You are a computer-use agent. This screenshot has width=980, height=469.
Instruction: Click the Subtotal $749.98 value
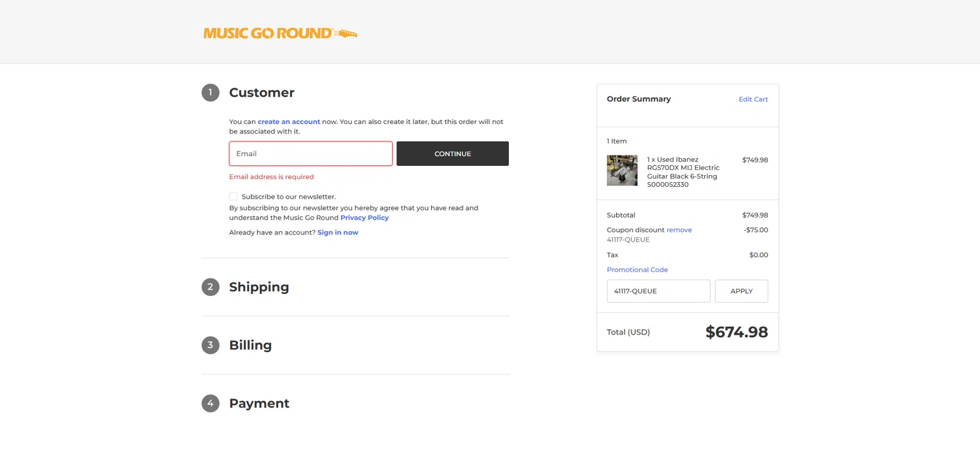[755, 215]
